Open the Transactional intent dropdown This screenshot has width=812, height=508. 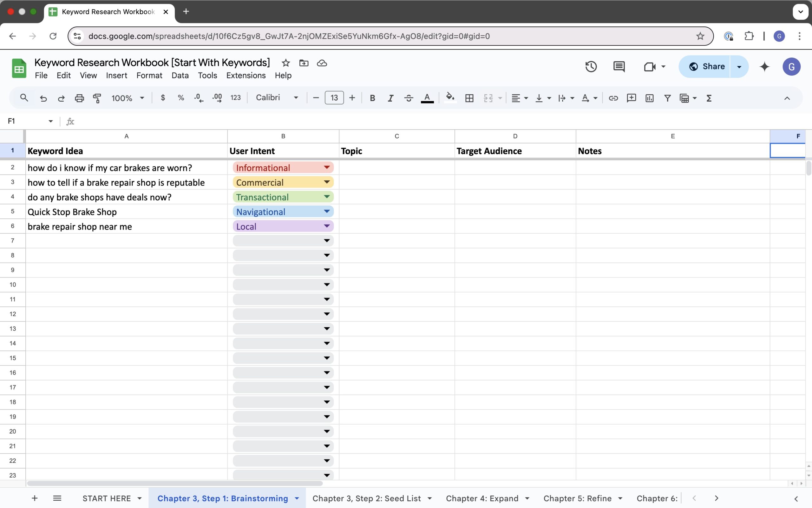pyautogui.click(x=326, y=197)
